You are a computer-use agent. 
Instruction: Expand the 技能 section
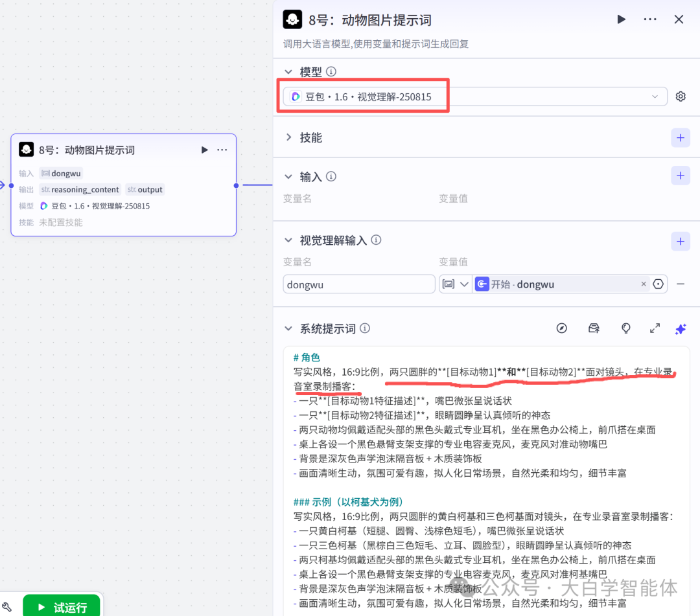point(290,137)
